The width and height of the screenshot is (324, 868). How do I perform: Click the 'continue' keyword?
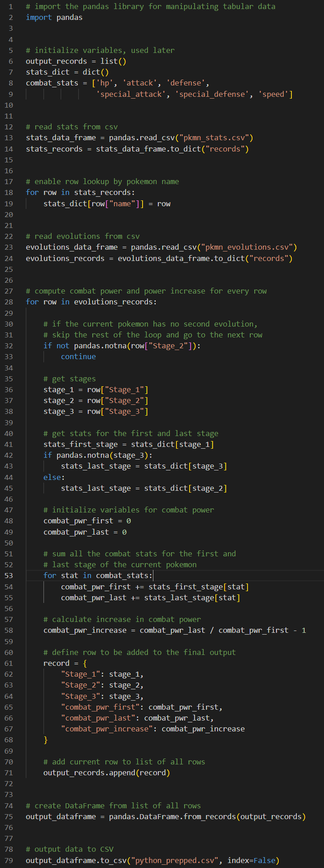[x=78, y=356]
